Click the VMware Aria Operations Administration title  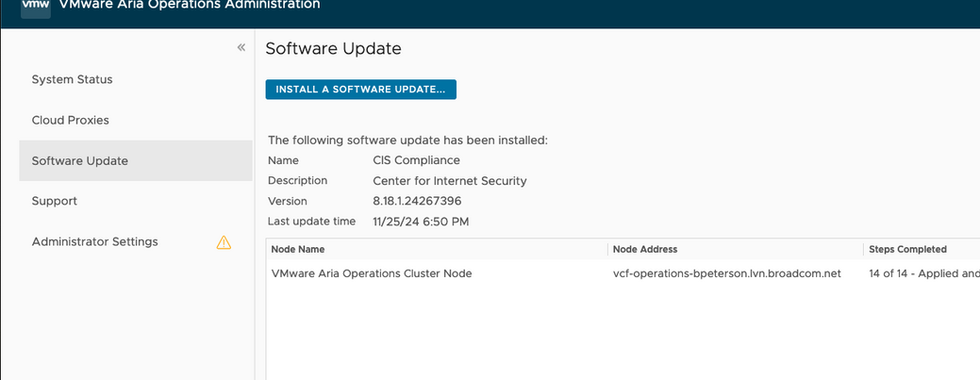tap(189, 5)
